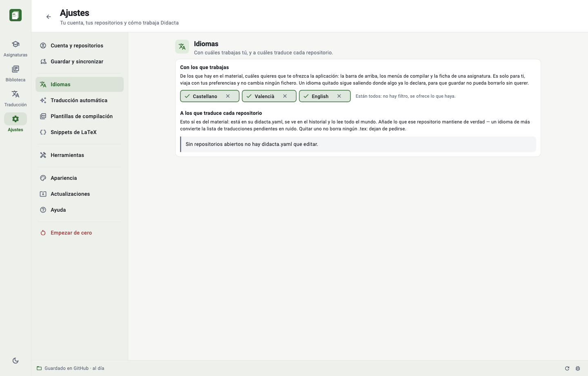Open Actualizaciones settings
The height and width of the screenshot is (376, 588).
click(x=80, y=194)
